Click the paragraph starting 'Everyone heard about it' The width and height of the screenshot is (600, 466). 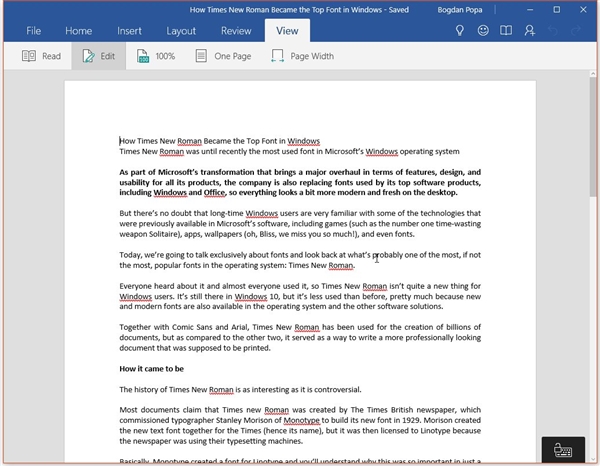[300, 296]
